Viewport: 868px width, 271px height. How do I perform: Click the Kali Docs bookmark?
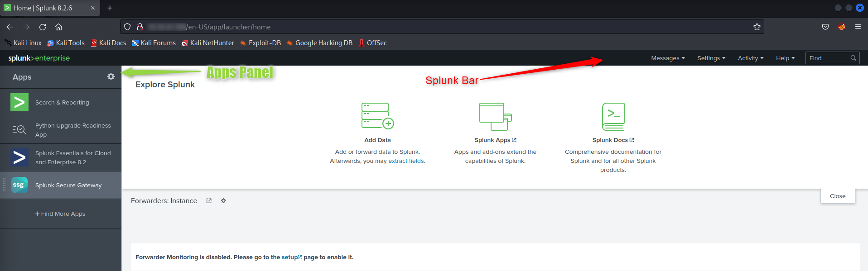109,43
